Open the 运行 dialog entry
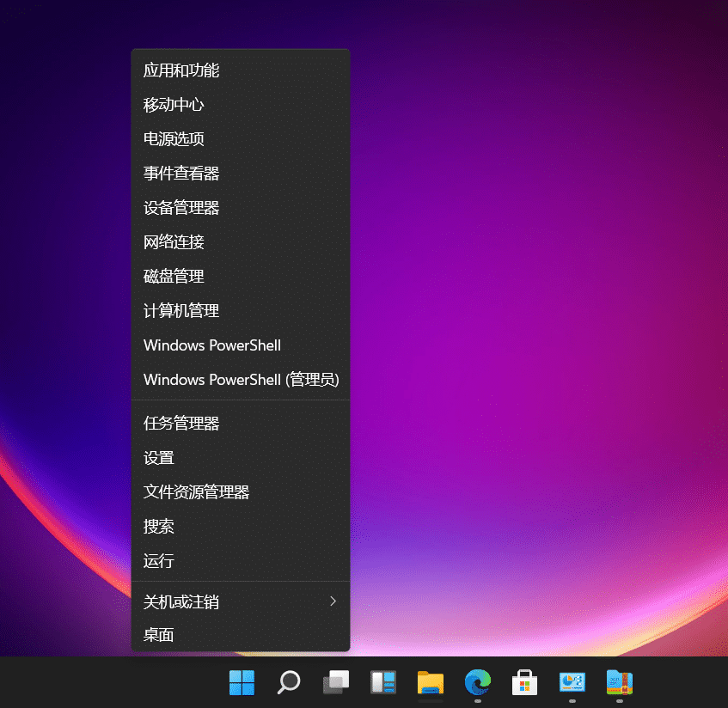The width and height of the screenshot is (728, 708). 241,561
